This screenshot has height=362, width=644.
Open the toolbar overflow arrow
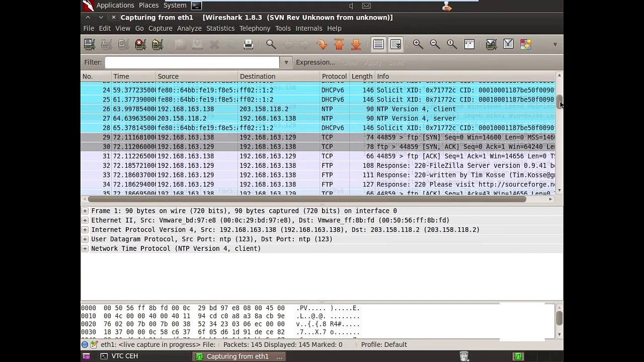tap(555, 44)
